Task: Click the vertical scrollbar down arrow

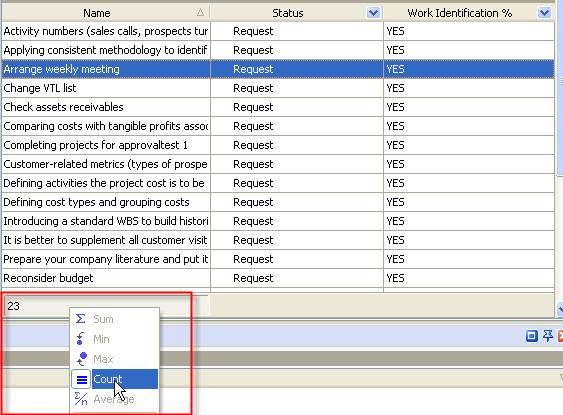Action: 560,308
